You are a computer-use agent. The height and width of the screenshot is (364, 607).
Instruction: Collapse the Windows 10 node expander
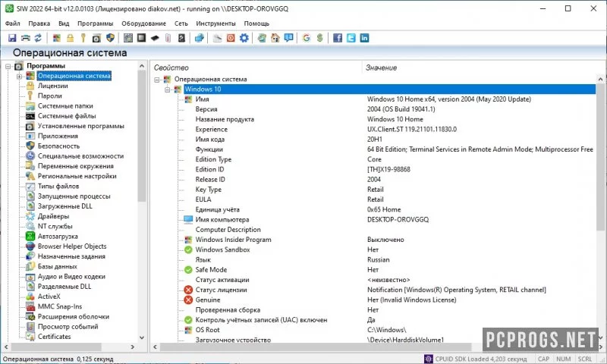click(x=167, y=89)
